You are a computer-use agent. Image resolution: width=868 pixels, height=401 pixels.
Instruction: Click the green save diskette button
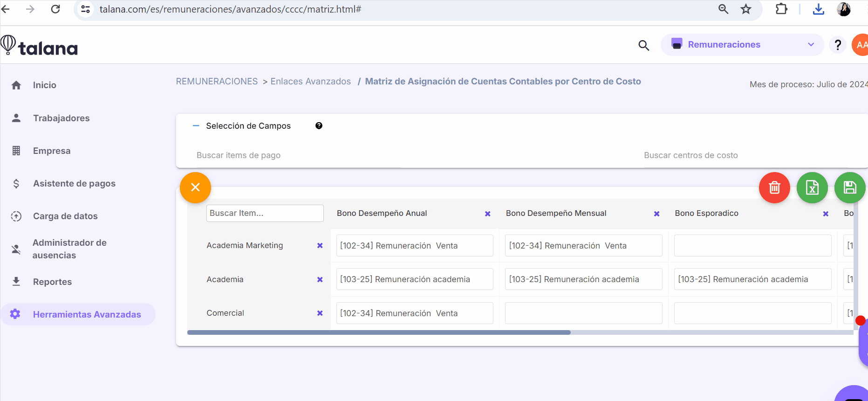point(850,187)
